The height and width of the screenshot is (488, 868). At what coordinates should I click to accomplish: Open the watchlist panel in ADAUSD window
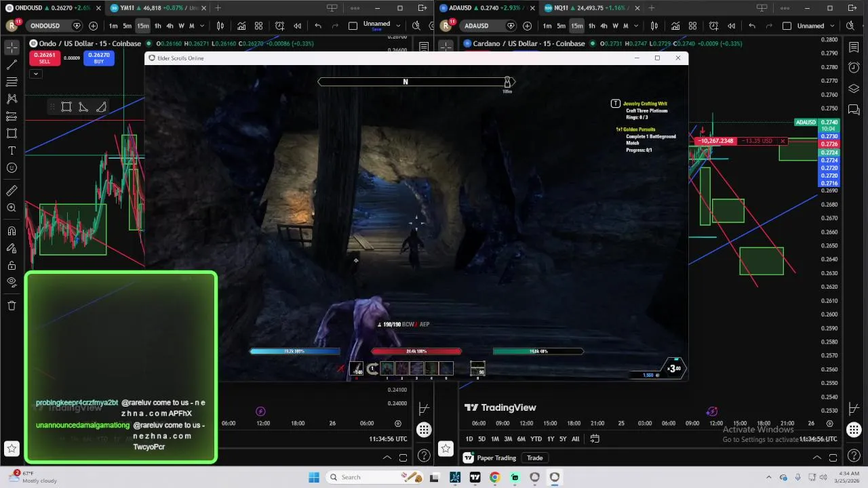[x=854, y=47]
